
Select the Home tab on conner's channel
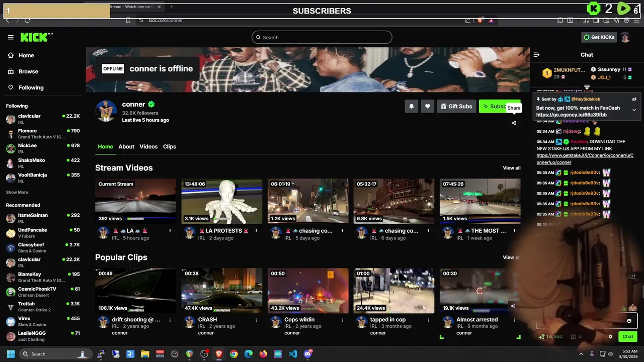[105, 147]
